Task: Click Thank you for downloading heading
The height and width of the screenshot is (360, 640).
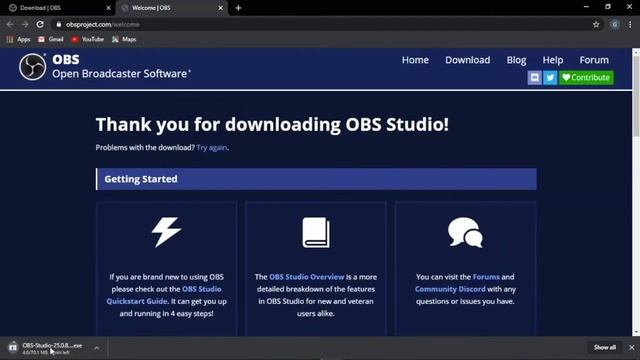Action: point(272,124)
